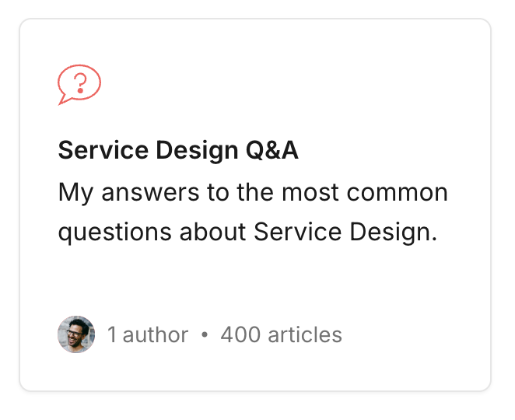Click the word "Service" in the bold title

tap(103, 150)
